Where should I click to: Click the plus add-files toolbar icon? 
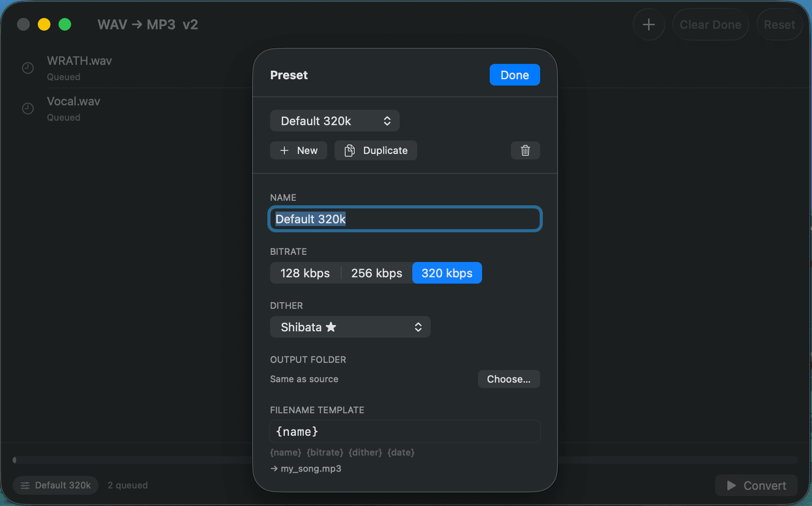click(649, 24)
